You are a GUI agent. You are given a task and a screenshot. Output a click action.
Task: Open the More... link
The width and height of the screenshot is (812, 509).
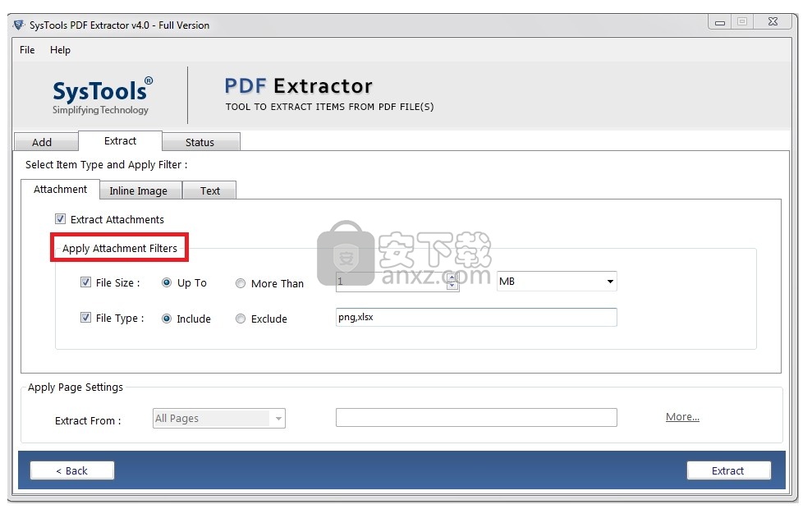coord(682,417)
